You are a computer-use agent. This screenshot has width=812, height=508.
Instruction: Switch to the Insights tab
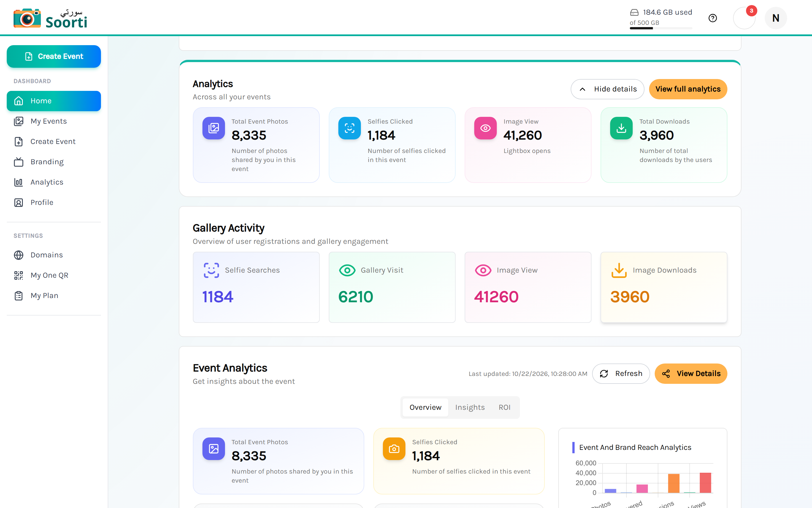click(x=470, y=407)
